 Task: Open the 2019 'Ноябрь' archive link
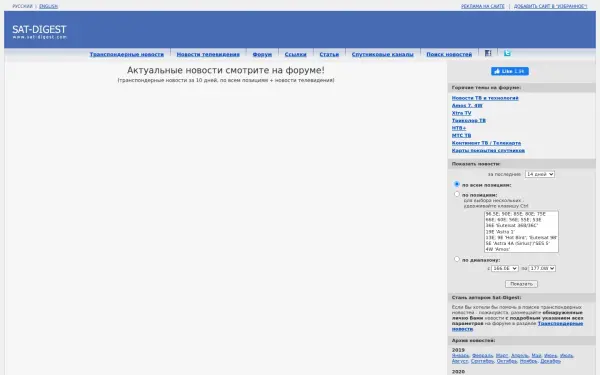(528, 361)
